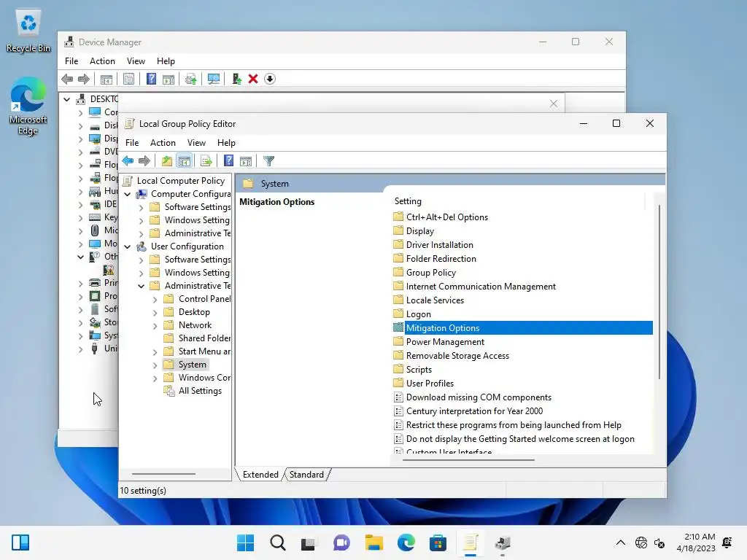Open Search from the taskbar
747x560 pixels.
click(x=278, y=542)
